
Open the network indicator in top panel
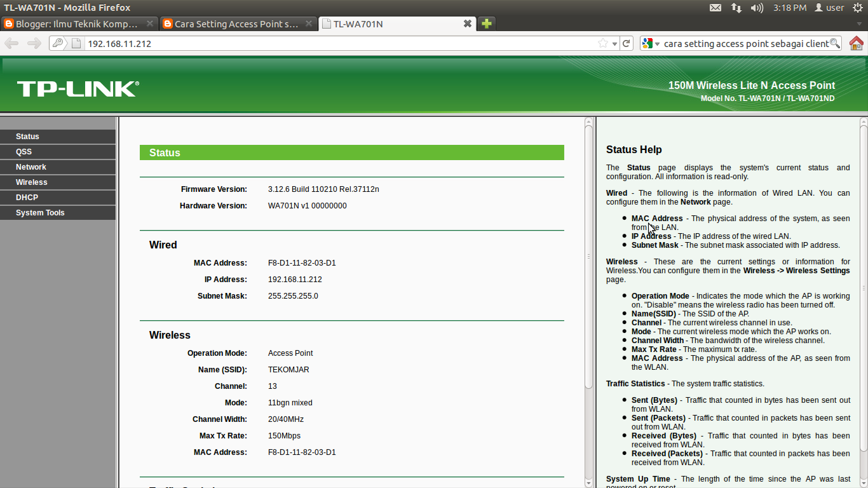(x=736, y=8)
